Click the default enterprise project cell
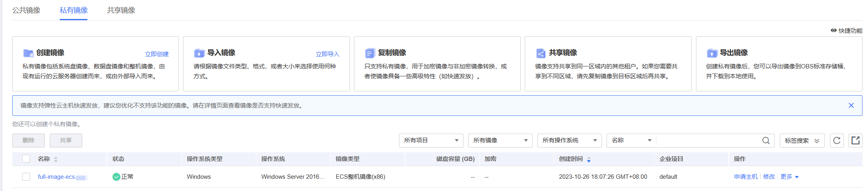The height and width of the screenshot is (191, 868). click(668, 177)
